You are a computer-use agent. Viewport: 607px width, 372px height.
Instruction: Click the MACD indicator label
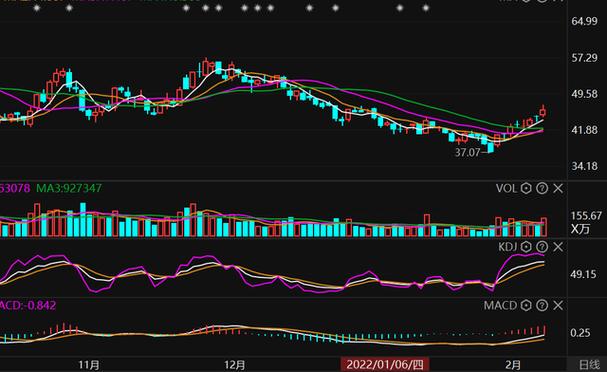(x=500, y=305)
